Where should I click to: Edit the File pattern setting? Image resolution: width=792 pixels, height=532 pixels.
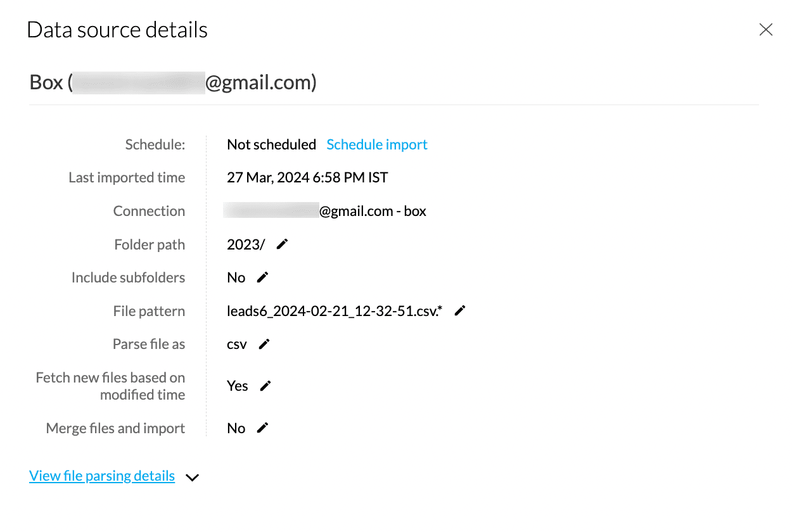pos(460,310)
